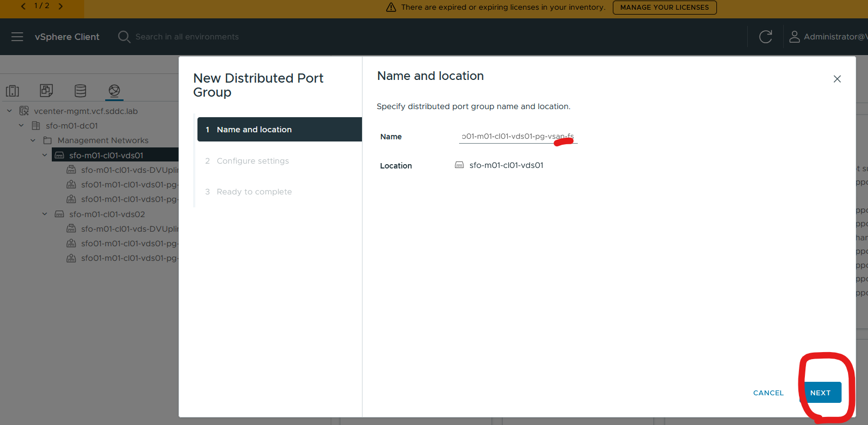Image resolution: width=868 pixels, height=425 pixels.
Task: Open the Hosts and Clusters inventory tab
Action: [12, 91]
